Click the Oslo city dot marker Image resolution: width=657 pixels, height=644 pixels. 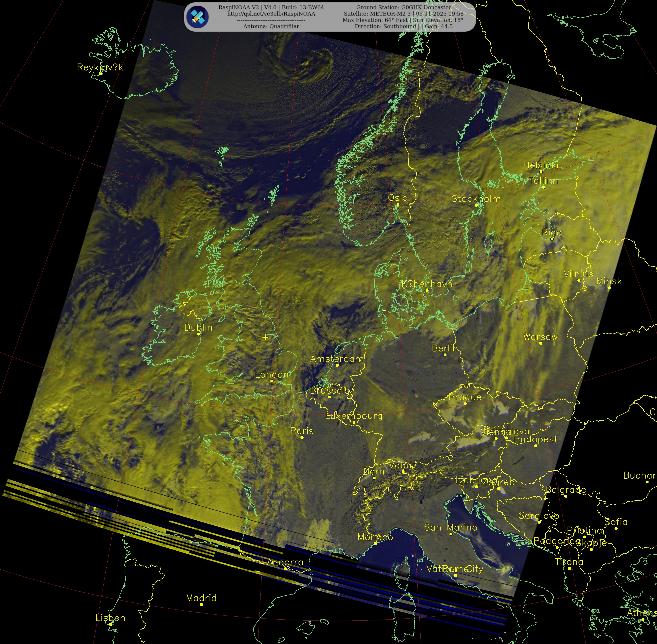[398, 204]
